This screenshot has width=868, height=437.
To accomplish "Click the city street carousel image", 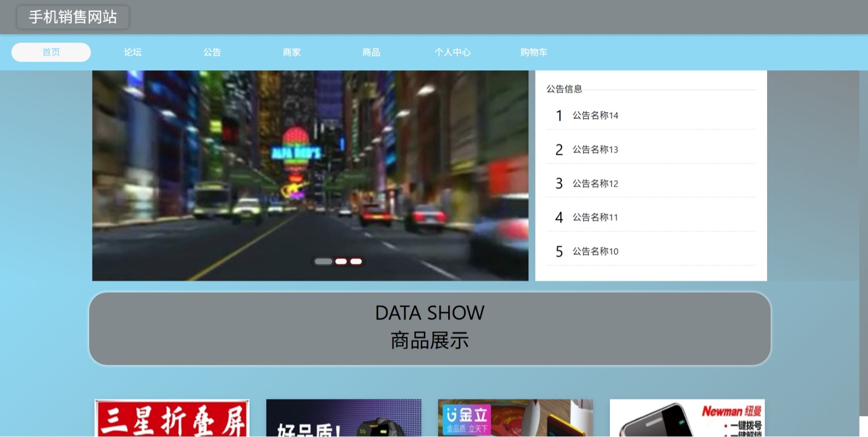I will [x=310, y=176].
